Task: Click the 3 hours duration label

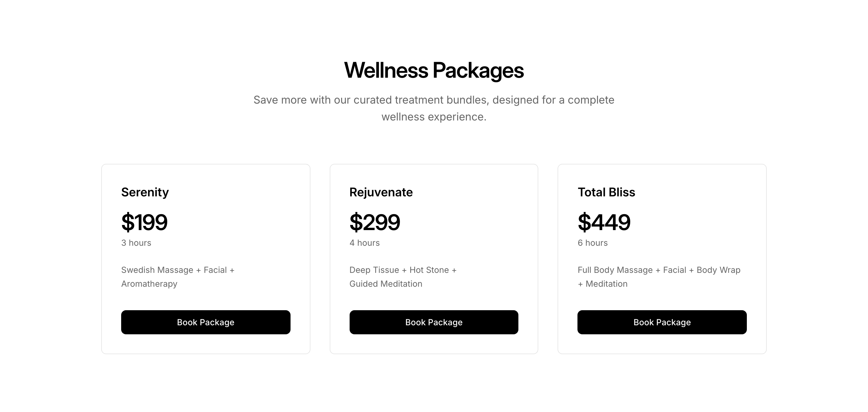Action: point(136,243)
